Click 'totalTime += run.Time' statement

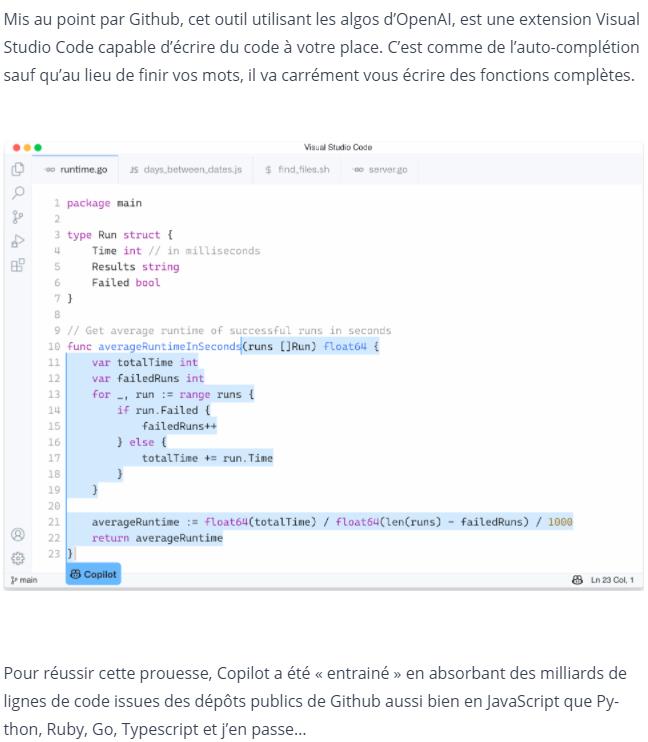point(207,458)
